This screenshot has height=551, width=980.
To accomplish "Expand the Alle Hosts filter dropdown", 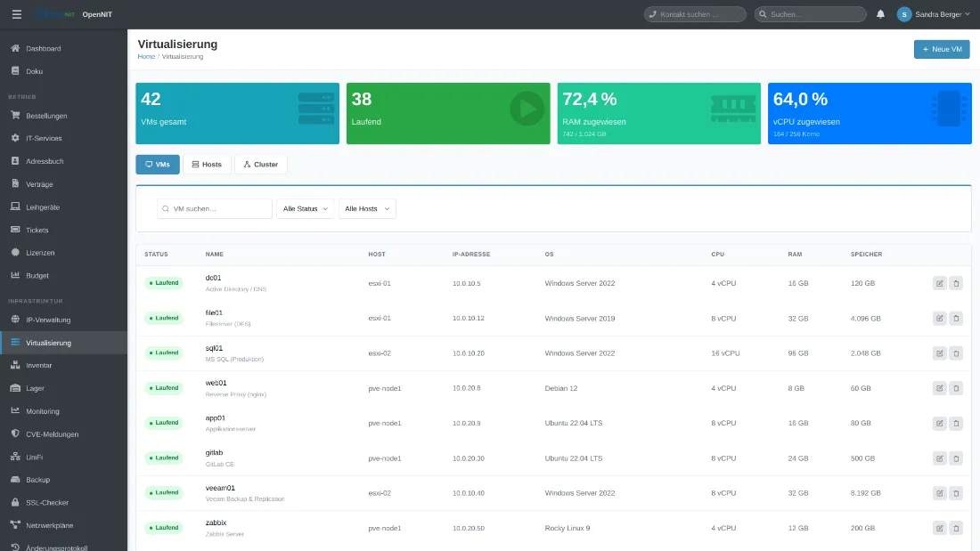I will [367, 208].
